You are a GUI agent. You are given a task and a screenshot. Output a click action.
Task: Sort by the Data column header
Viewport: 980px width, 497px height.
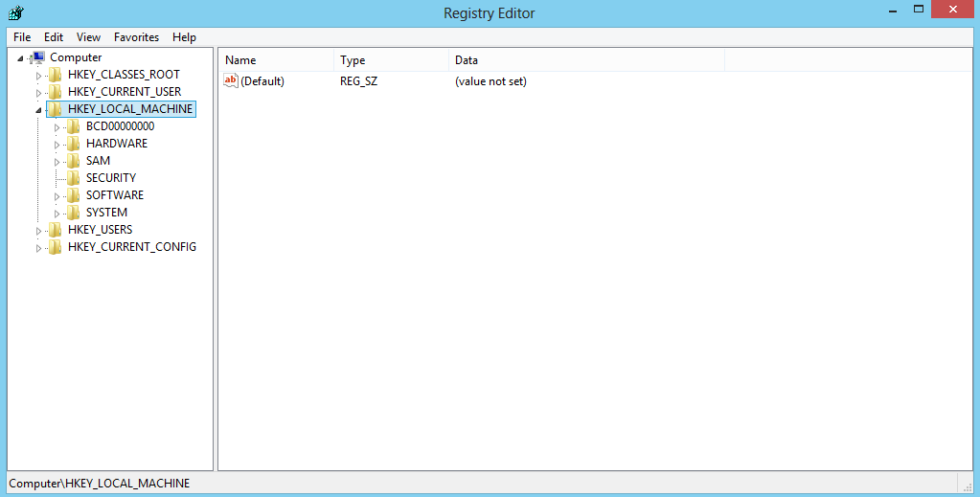tap(587, 60)
